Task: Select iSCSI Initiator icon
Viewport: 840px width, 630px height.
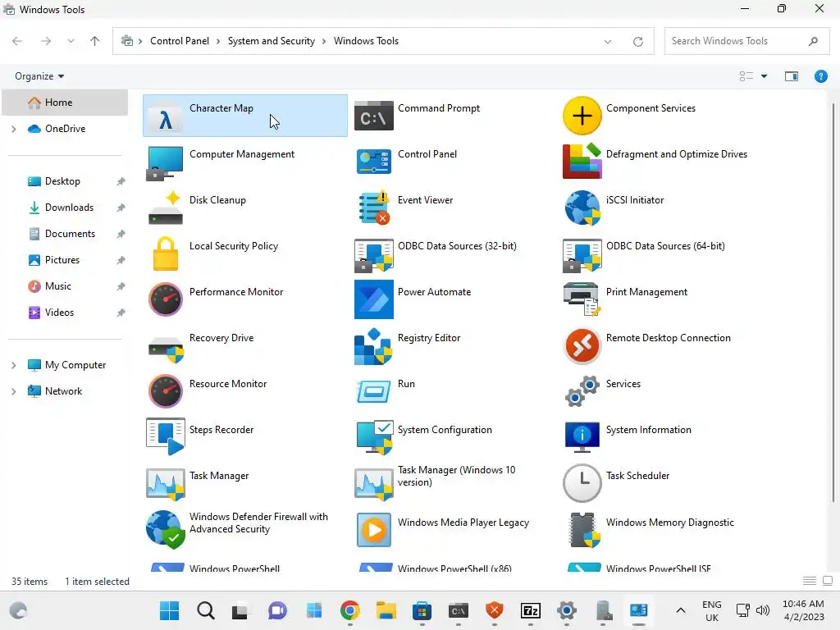Action: click(582, 208)
